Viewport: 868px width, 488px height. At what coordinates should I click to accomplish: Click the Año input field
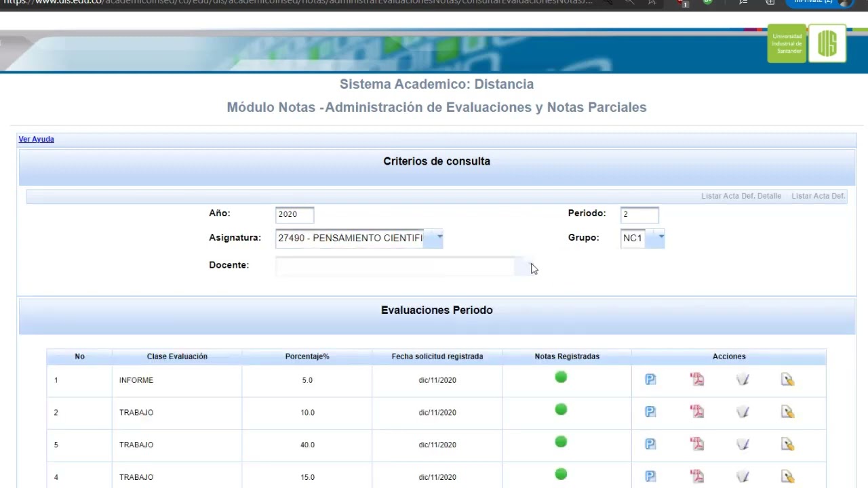tap(294, 215)
